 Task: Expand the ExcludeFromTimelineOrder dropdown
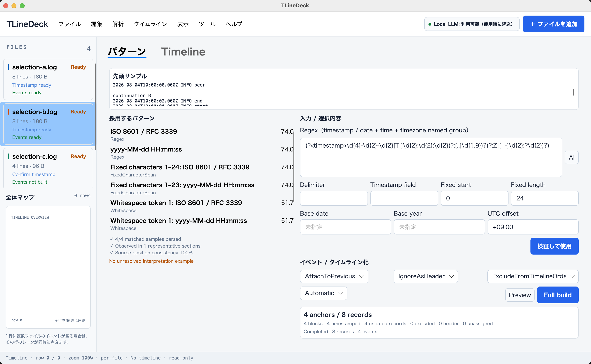pos(533,276)
